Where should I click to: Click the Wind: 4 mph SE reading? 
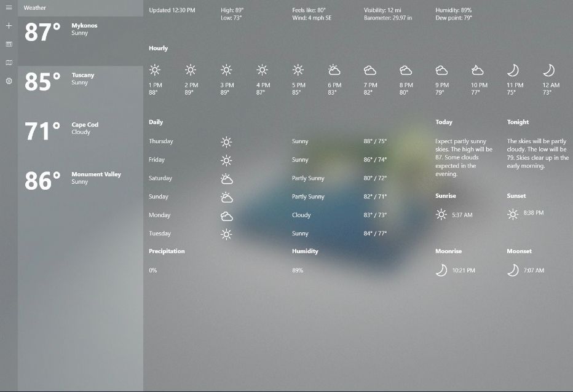(312, 18)
